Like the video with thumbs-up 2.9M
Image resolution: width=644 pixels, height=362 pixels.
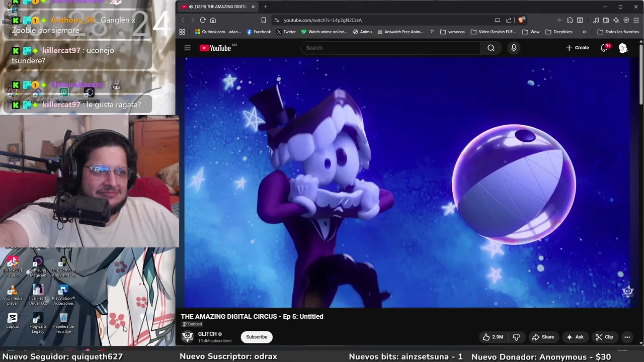[x=493, y=337]
